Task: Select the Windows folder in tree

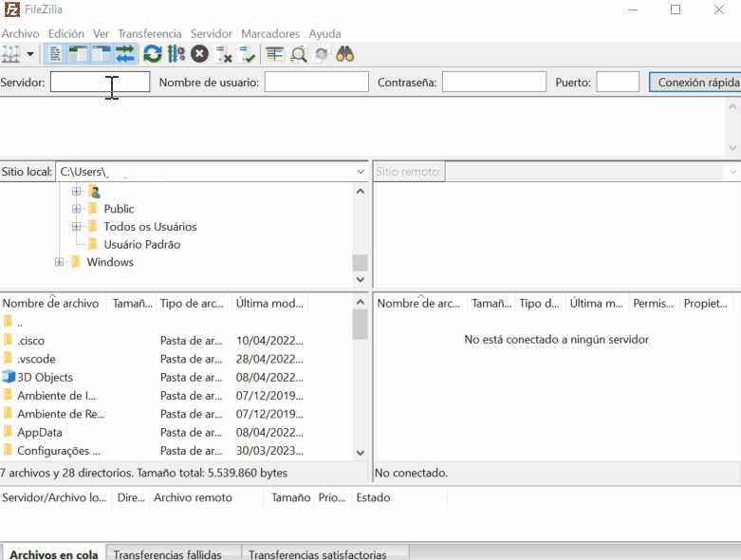Action: (x=110, y=262)
